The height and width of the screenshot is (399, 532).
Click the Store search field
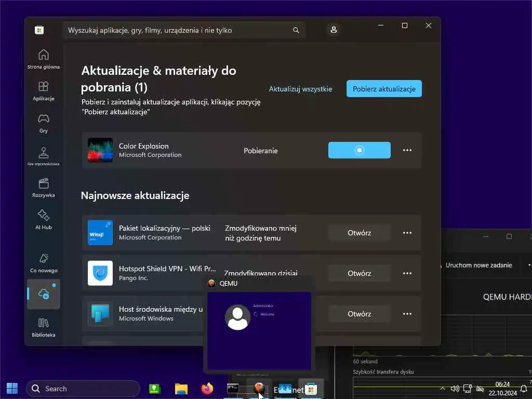pos(184,30)
